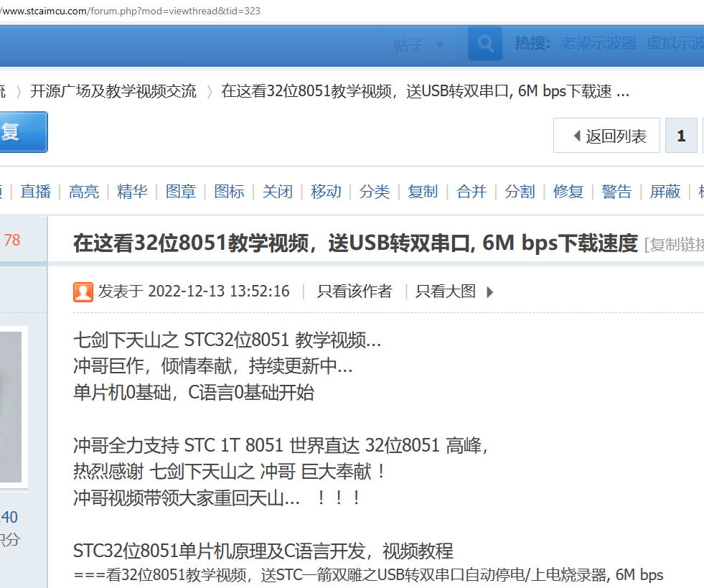Click the 关闭 moderation option
This screenshot has height=588, width=704.
tap(278, 192)
